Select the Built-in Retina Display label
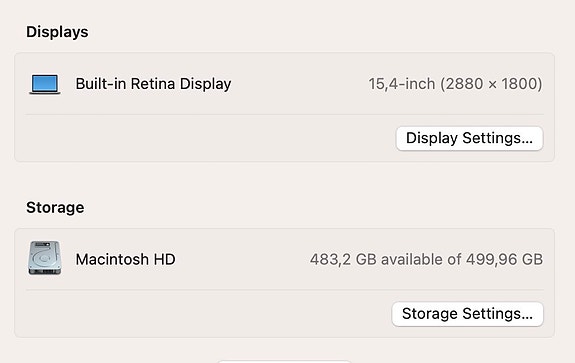 click(153, 84)
